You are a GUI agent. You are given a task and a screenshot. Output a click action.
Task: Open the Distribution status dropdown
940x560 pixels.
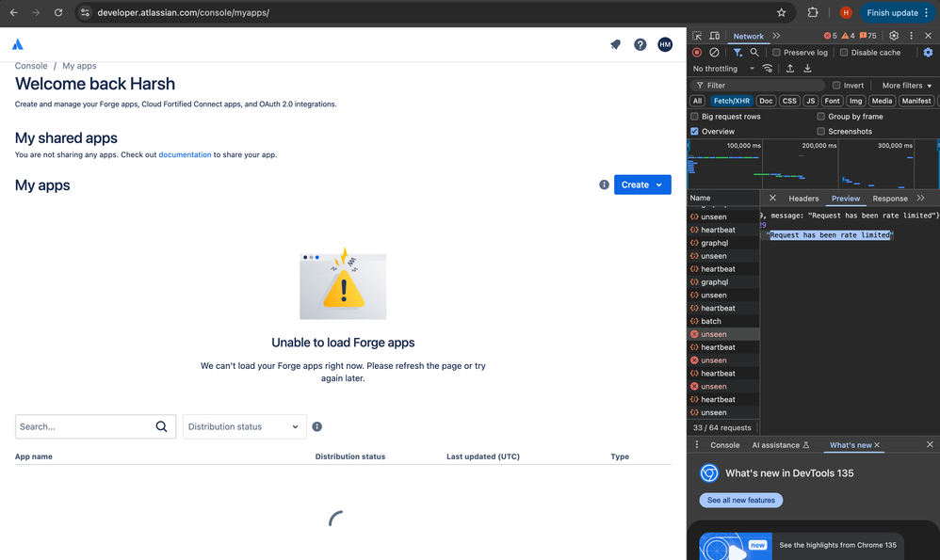pos(245,426)
